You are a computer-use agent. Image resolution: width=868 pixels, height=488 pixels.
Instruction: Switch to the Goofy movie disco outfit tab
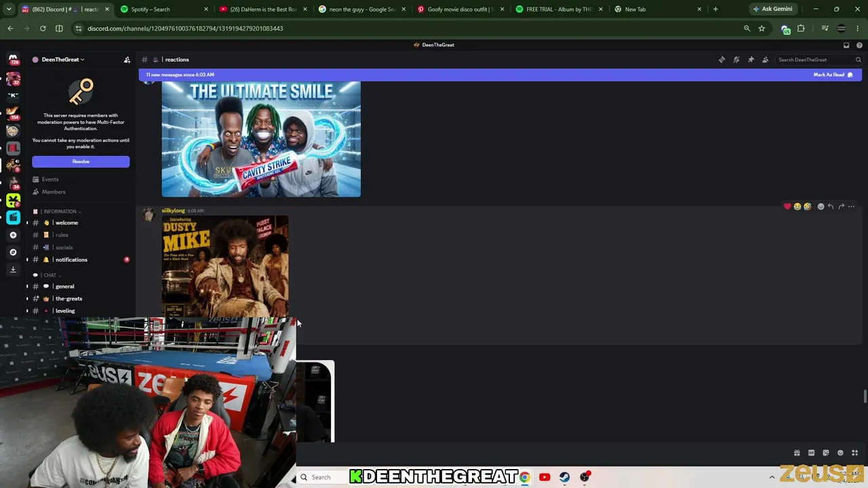(461, 9)
